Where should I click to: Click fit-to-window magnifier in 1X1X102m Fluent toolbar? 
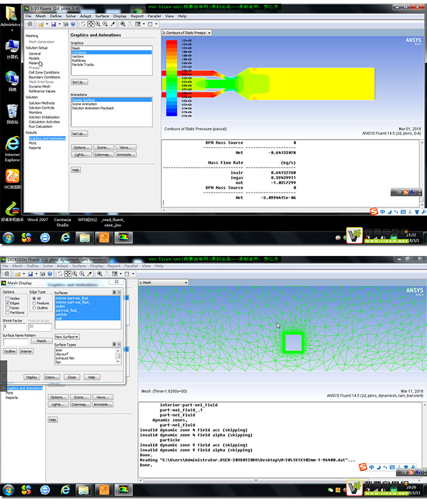click(x=99, y=274)
